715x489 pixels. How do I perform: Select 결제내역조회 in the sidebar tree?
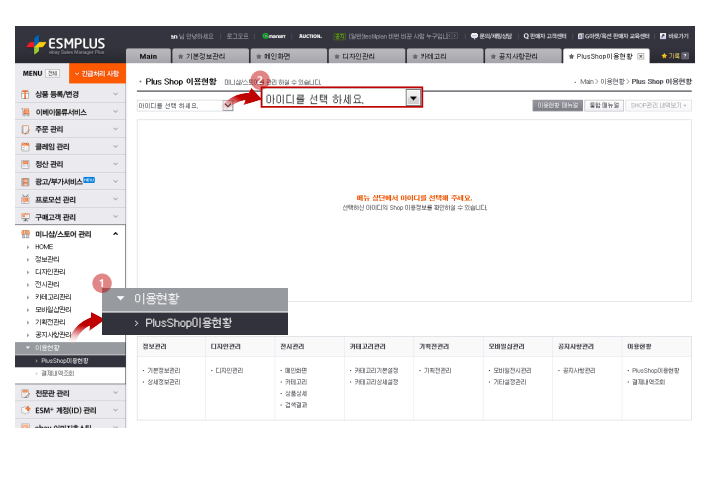[57, 373]
